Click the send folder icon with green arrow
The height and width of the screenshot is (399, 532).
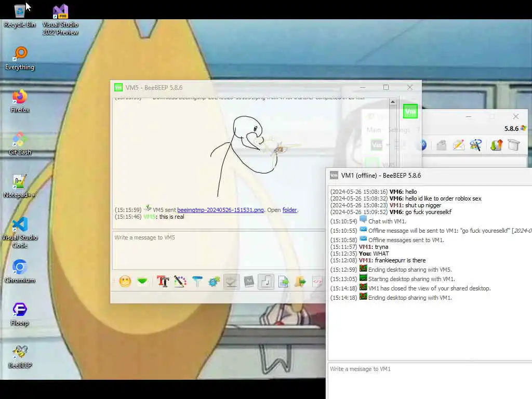[x=300, y=281]
